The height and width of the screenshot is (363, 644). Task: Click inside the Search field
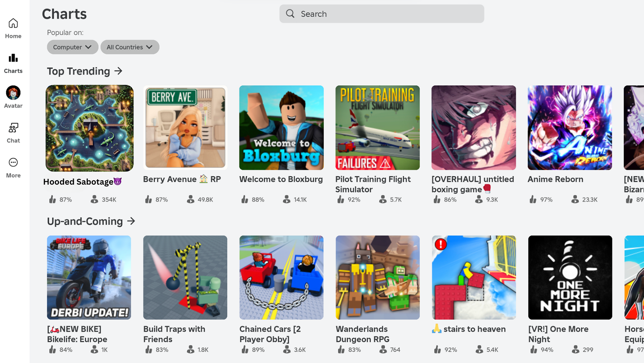389,14
